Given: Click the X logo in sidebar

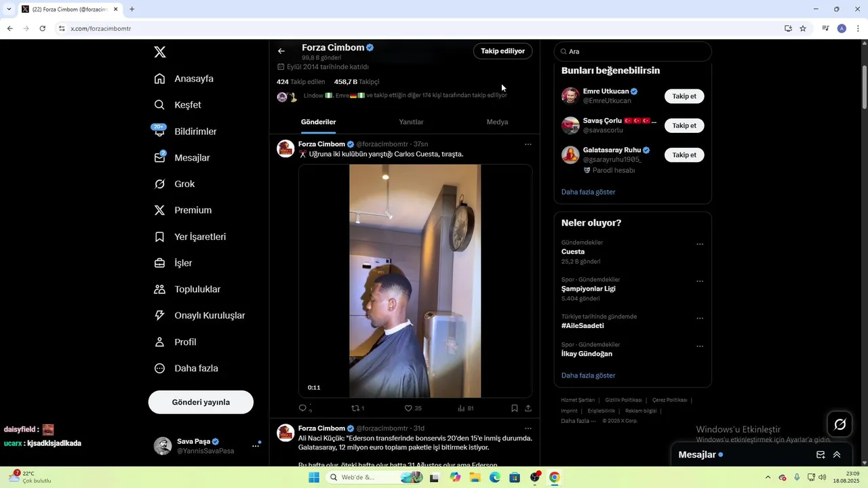Looking at the screenshot, I should [159, 52].
